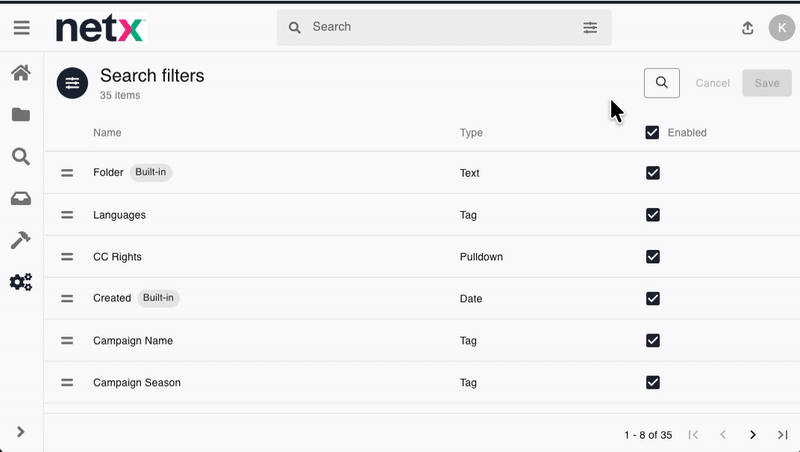Image resolution: width=800 pixels, height=452 pixels.
Task: Open the Folders sidebar icon
Action: [21, 115]
